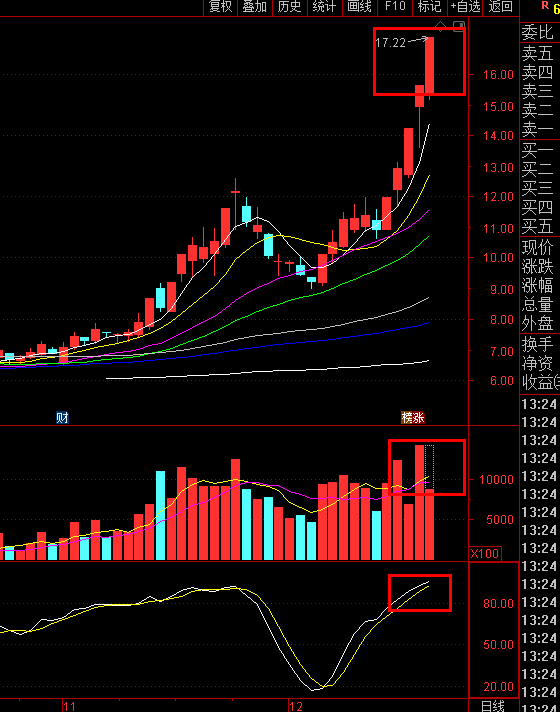Click the latest tall red candlestick
Viewport: 560px width, 712px height.
(x=429, y=66)
